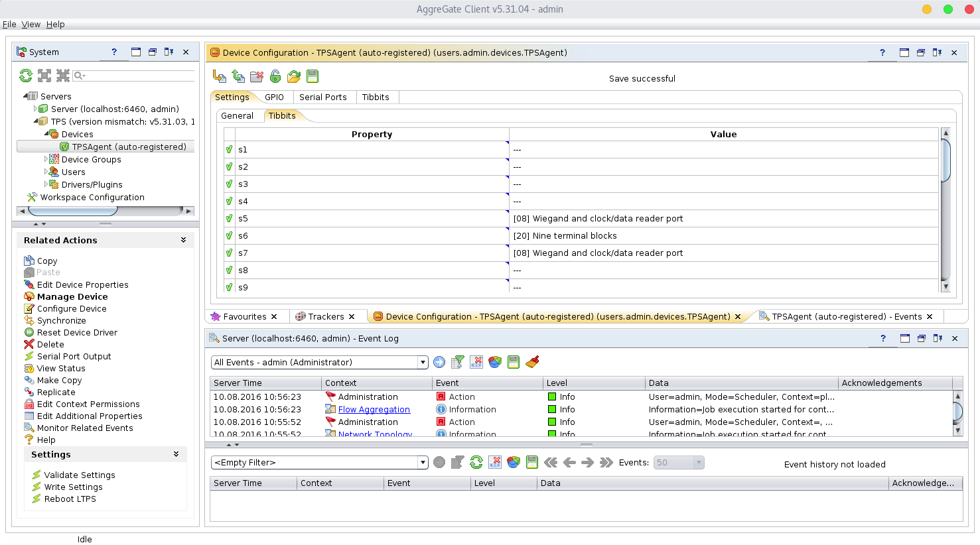Click the Event Log vertical scrollbar
The height and width of the screenshot is (545, 980).
(957, 411)
